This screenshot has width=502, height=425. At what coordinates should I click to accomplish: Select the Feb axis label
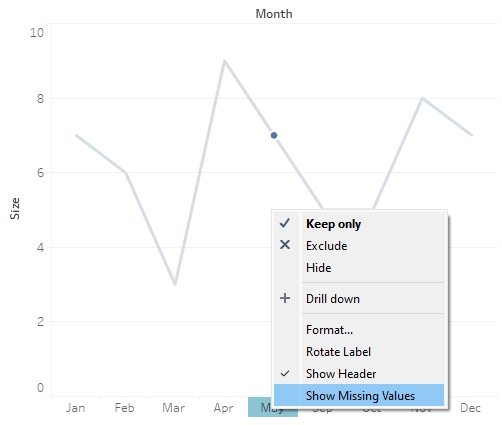tap(125, 408)
